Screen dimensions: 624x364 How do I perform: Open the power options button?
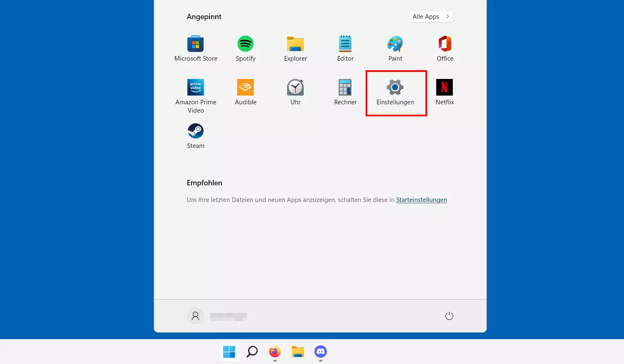(449, 316)
